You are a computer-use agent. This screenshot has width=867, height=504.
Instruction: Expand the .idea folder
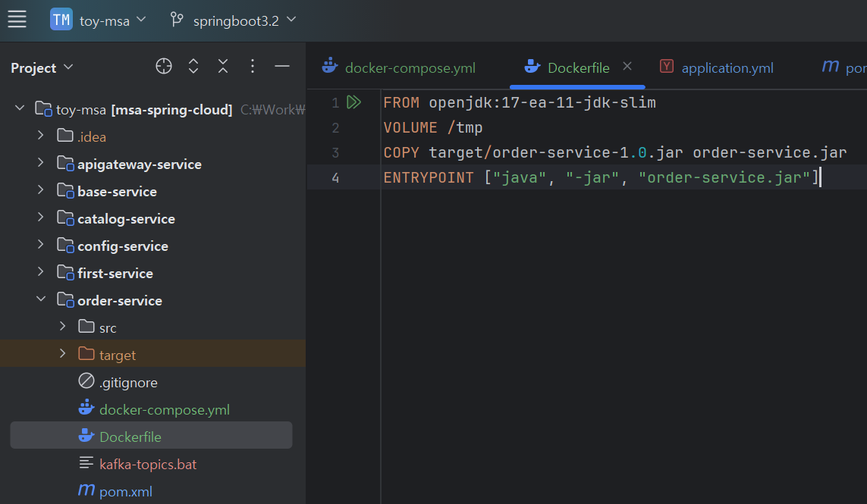pos(40,136)
